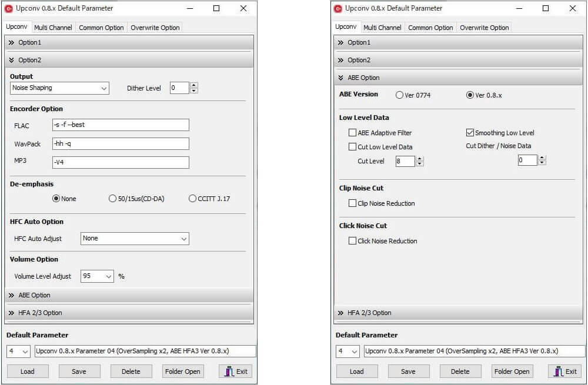Click Cut Dither / Noise Data value field
This screenshot has width=588, height=385.
coord(527,160)
